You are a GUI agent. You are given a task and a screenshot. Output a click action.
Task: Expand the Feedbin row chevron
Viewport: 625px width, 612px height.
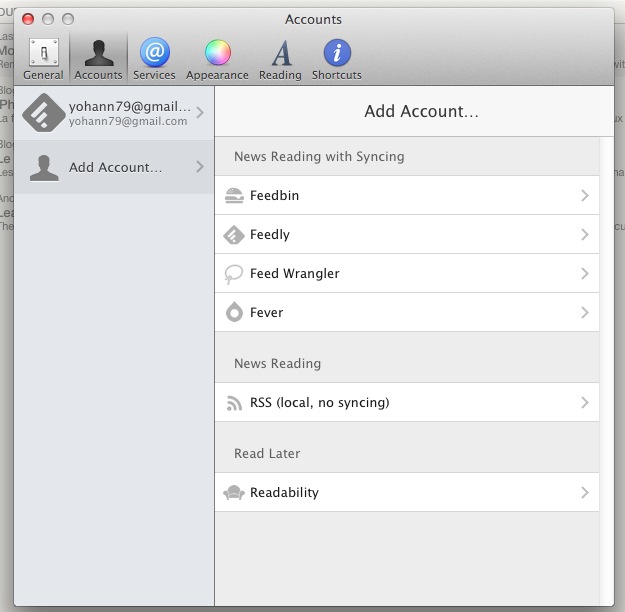point(585,196)
